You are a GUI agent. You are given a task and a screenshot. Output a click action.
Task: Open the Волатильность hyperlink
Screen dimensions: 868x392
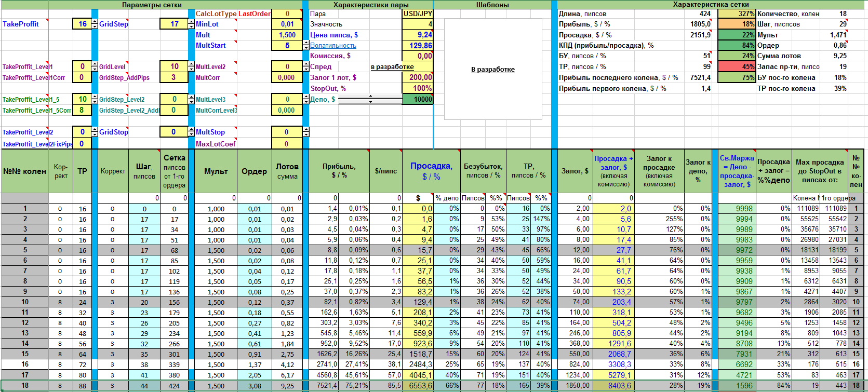(333, 46)
